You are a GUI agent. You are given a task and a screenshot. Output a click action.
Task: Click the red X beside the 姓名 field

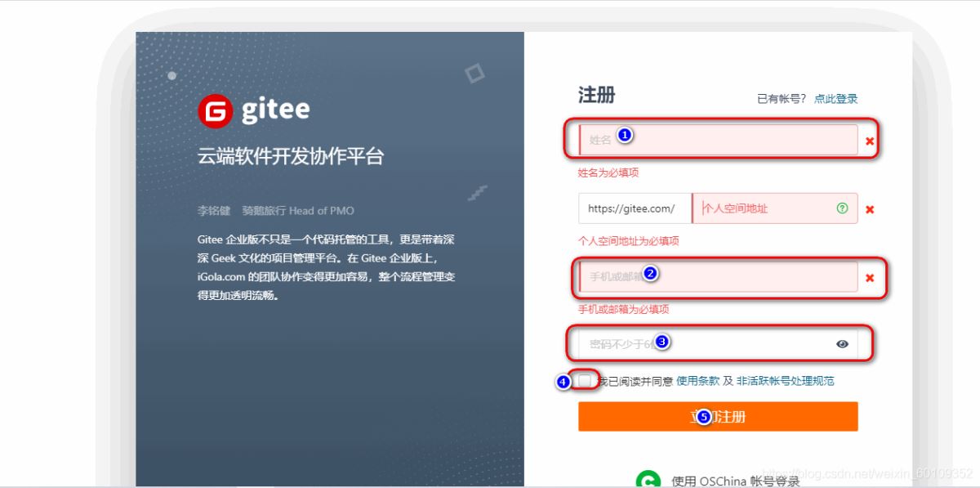point(870,141)
